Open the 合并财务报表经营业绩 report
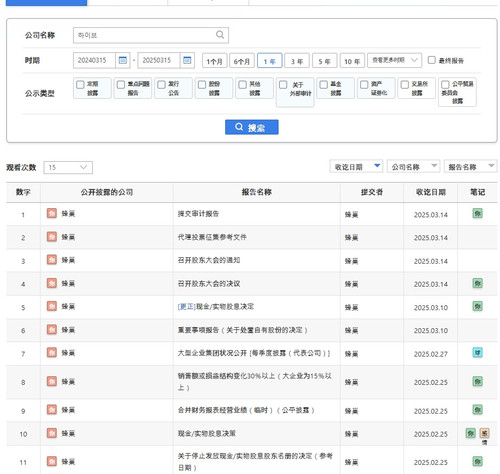Image resolution: width=500 pixels, height=474 pixels. (x=246, y=410)
